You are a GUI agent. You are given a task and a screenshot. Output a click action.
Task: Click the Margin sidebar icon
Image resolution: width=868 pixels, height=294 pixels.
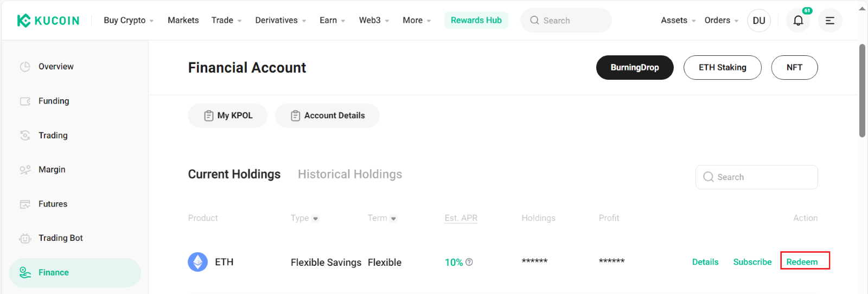tap(25, 170)
